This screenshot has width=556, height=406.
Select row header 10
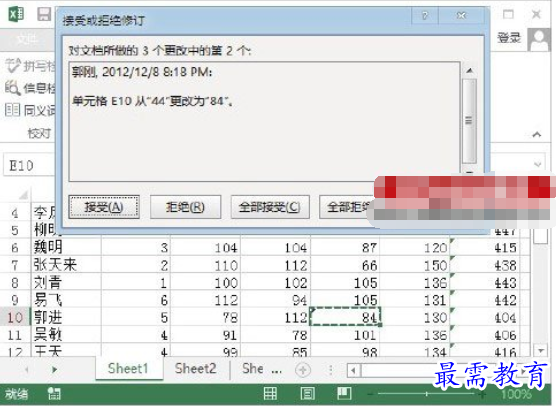(15, 317)
